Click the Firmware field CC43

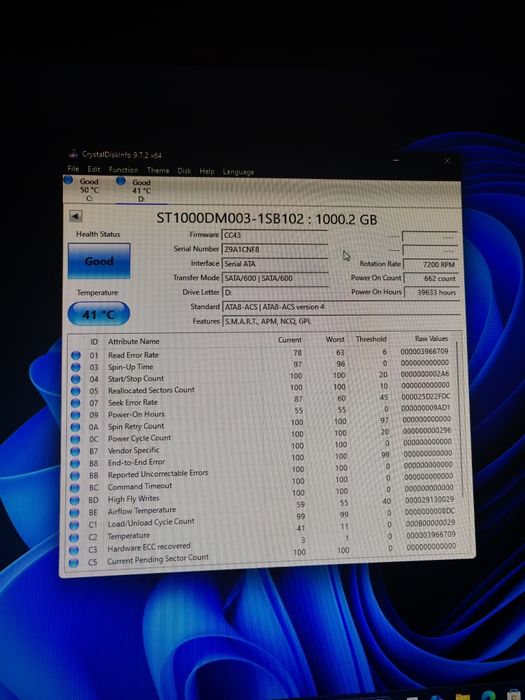[275, 235]
